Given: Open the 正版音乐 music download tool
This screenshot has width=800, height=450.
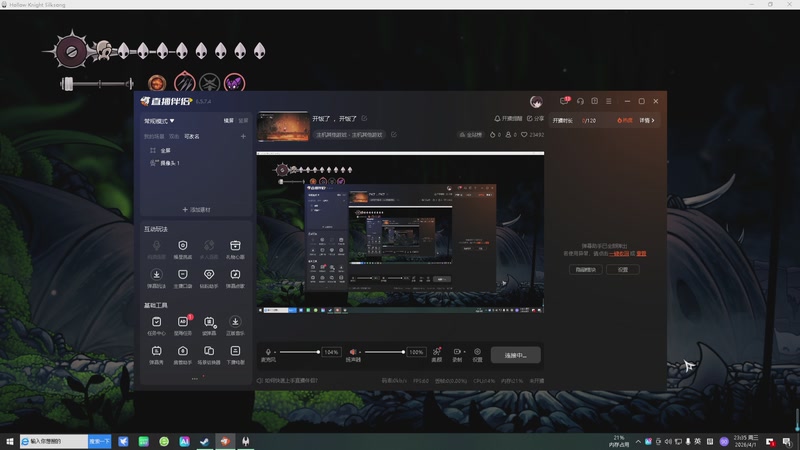Looking at the screenshot, I should tap(235, 325).
